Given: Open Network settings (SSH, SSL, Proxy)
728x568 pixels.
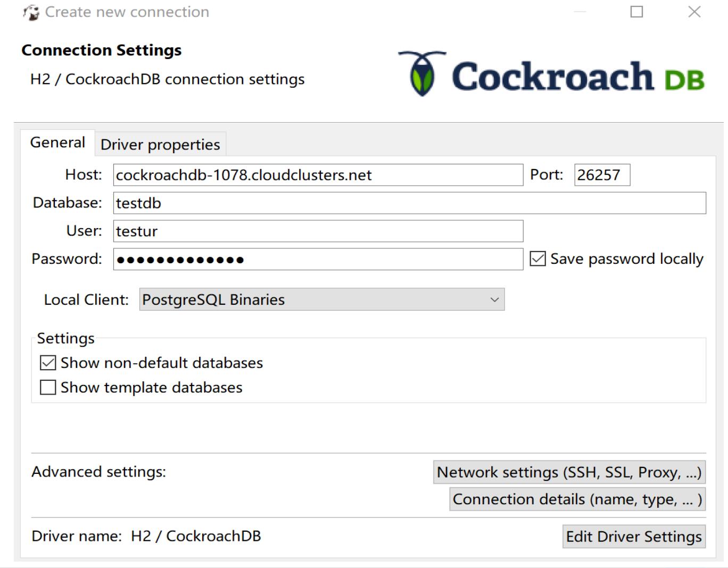Looking at the screenshot, I should click(568, 472).
